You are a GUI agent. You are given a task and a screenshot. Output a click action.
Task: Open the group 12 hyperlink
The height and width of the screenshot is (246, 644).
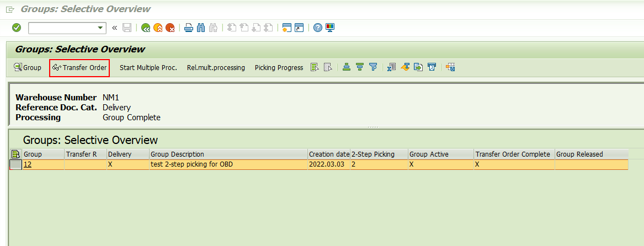[28, 165]
